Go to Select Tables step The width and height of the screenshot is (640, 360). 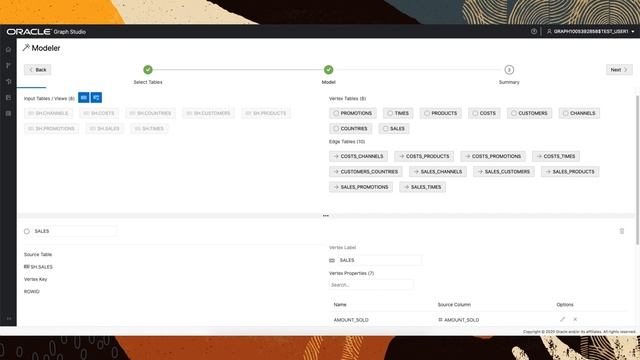pos(148,70)
